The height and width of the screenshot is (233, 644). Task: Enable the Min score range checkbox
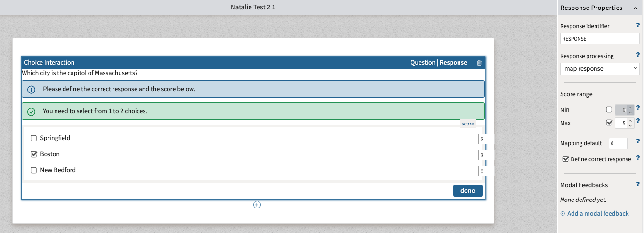(609, 109)
